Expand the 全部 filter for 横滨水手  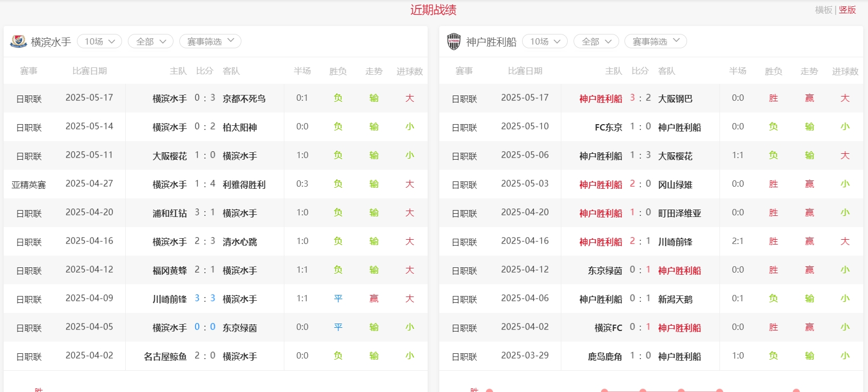coord(151,41)
